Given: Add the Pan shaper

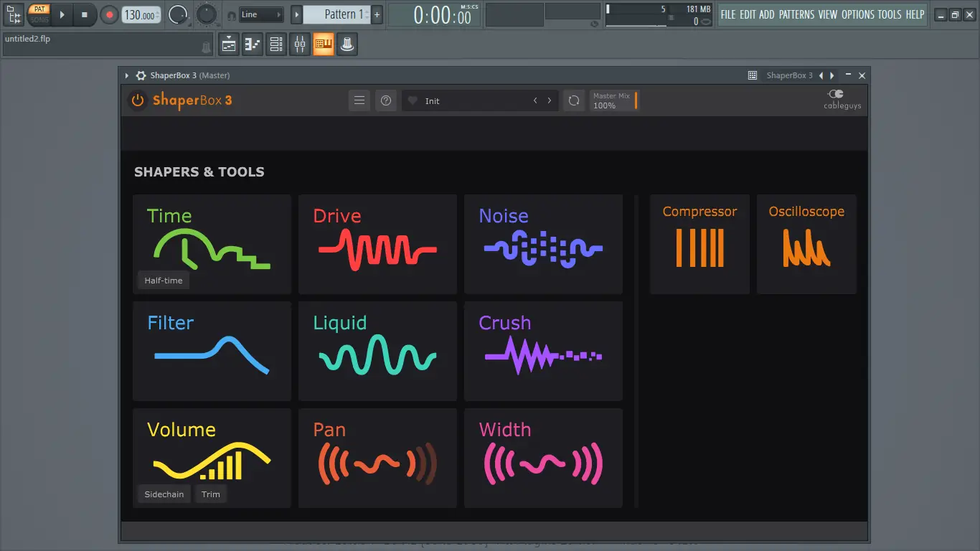Looking at the screenshot, I should coord(377,458).
